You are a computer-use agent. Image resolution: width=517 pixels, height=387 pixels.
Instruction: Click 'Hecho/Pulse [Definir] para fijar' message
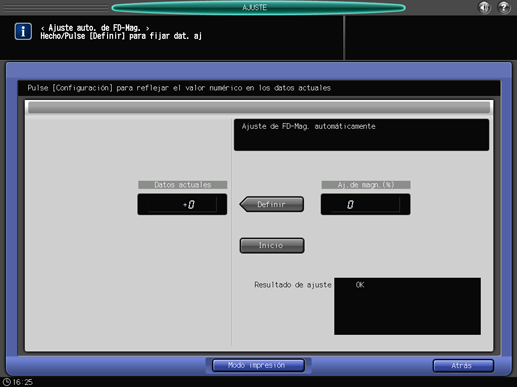[x=121, y=36]
